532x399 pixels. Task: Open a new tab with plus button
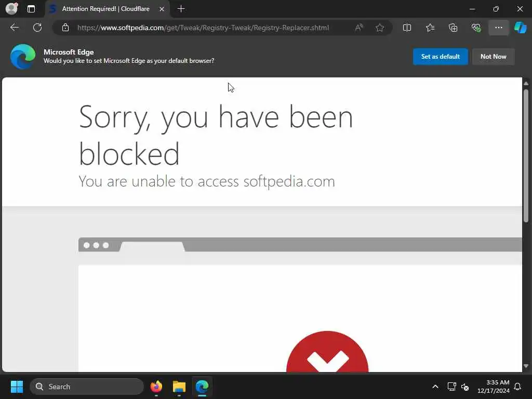(x=181, y=9)
